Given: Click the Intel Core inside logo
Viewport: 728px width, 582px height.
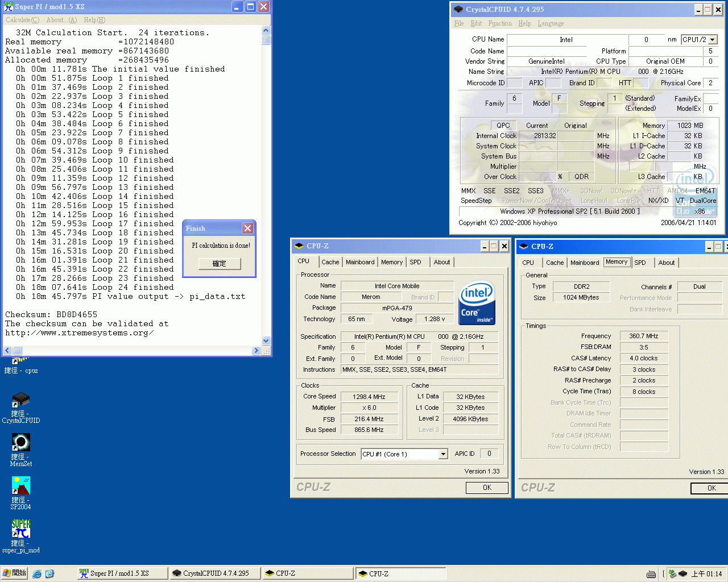Looking at the screenshot, I should coord(477,304).
